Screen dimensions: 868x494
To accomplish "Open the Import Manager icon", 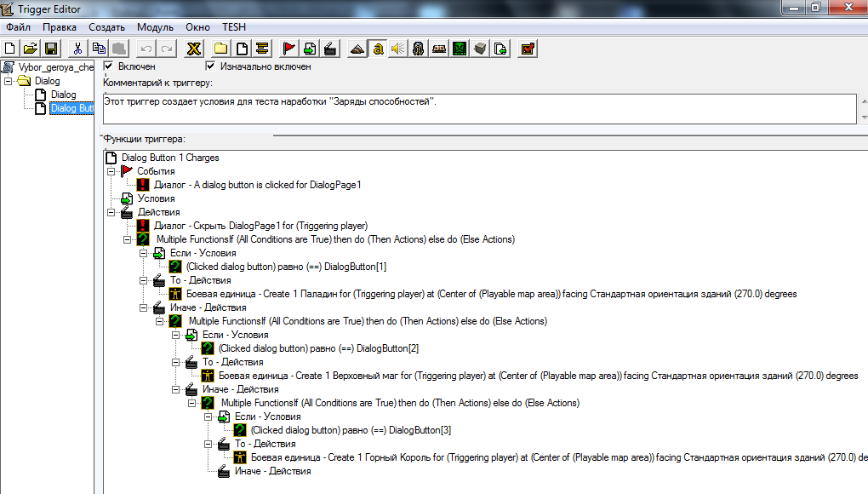I will 500,49.
